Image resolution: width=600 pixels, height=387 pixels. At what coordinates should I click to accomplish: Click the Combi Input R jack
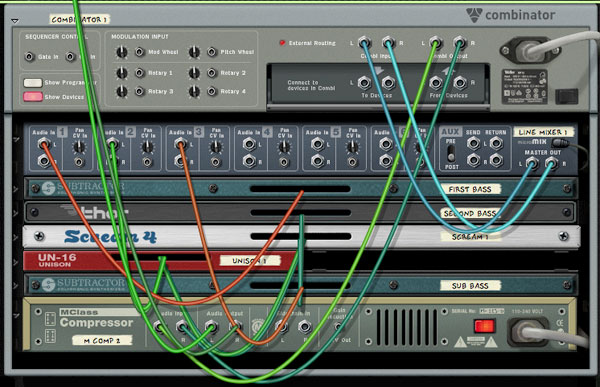click(x=388, y=42)
